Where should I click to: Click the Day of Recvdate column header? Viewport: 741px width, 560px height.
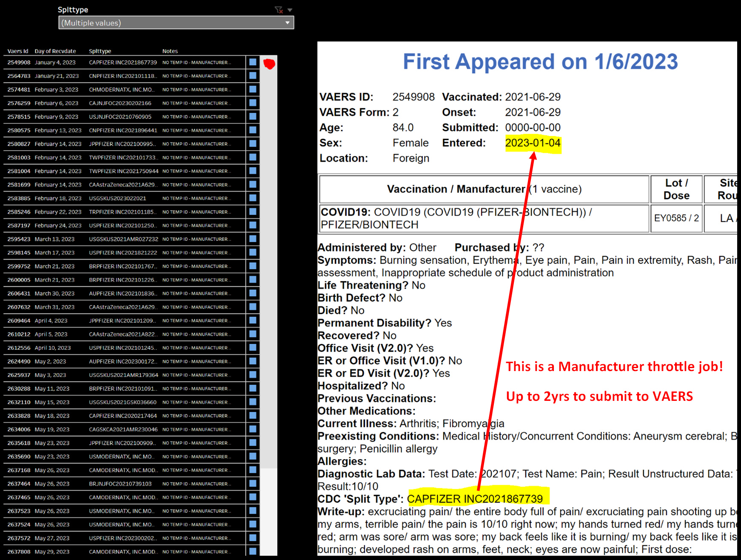(55, 51)
